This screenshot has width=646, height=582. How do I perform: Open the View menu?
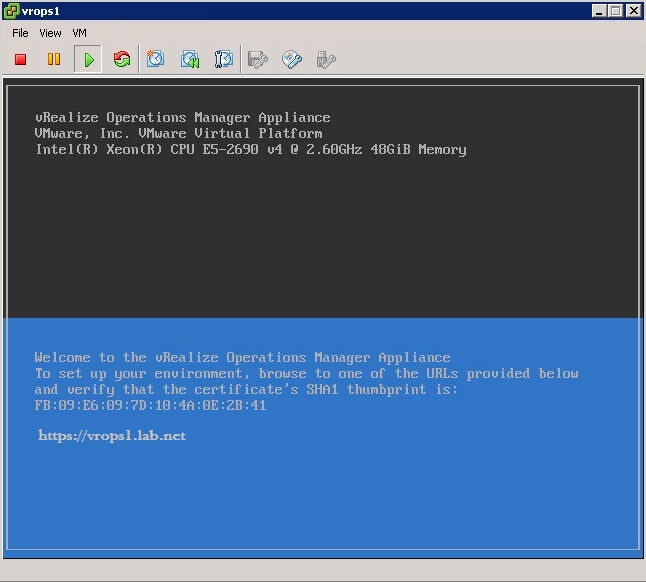[50, 33]
